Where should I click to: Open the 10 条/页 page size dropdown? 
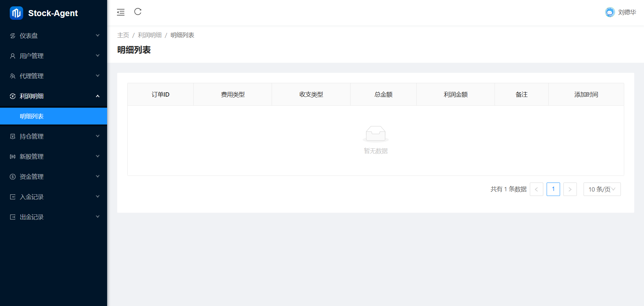click(x=602, y=189)
